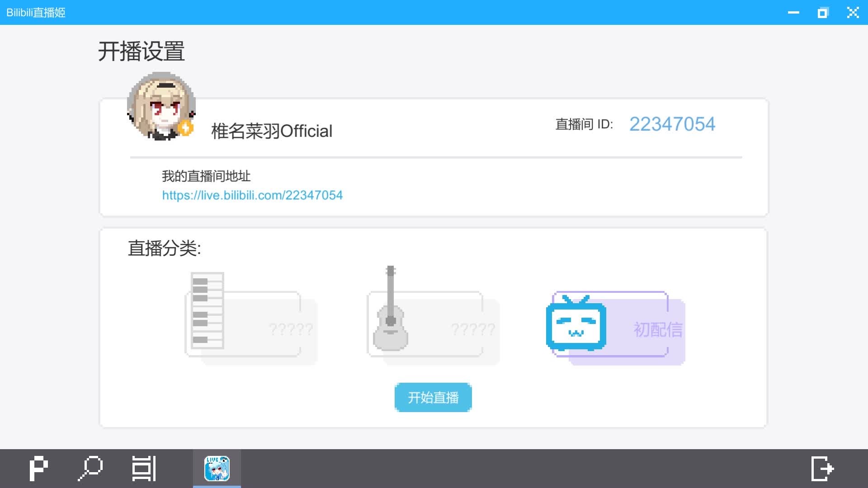Select the 初配信 category label
868x488 pixels.
pos(658,329)
